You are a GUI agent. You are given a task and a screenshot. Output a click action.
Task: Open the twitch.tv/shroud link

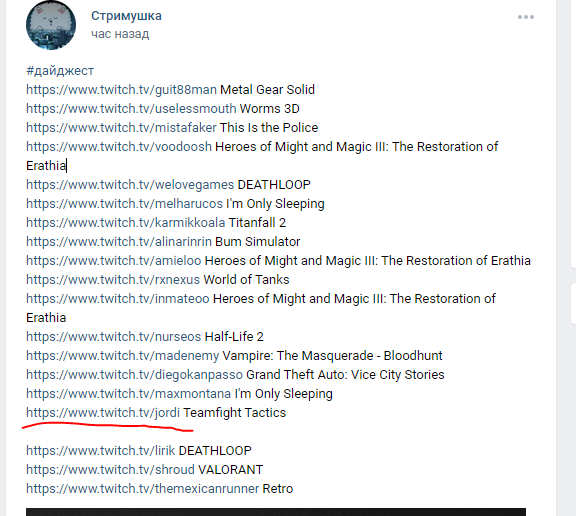tap(110, 470)
